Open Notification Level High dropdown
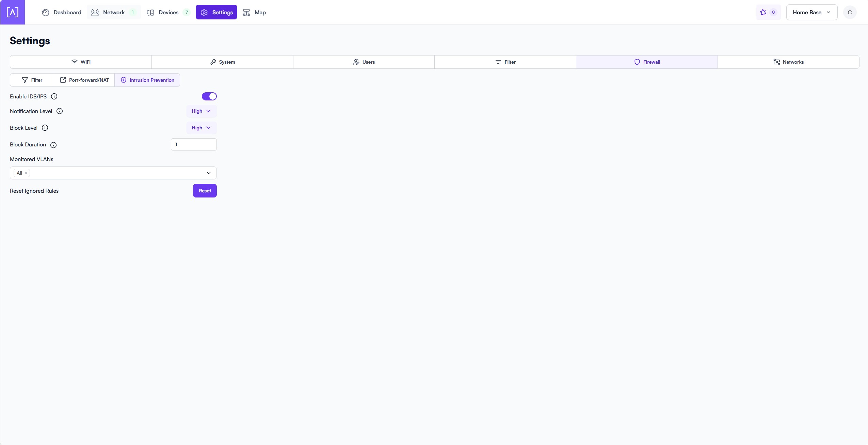Image resolution: width=868 pixels, height=445 pixels. click(x=201, y=111)
